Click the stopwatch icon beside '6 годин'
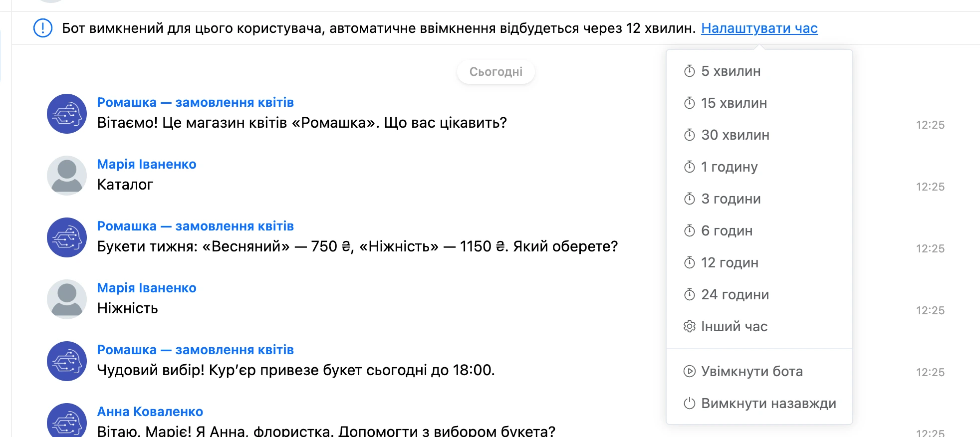980x437 pixels. [689, 231]
